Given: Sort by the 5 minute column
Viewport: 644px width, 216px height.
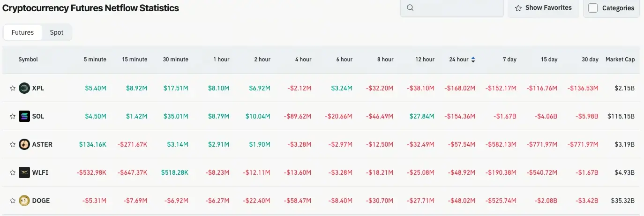Looking at the screenshot, I should (x=95, y=60).
